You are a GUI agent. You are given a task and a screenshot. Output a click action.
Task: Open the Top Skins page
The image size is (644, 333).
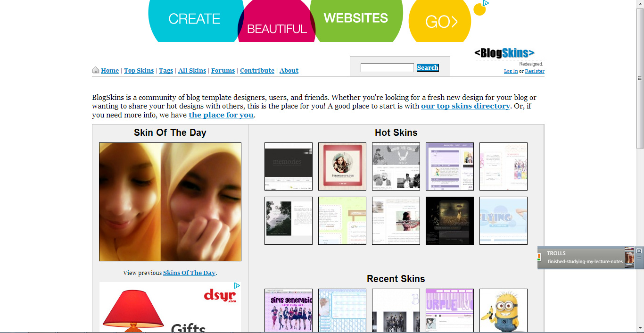coord(139,71)
